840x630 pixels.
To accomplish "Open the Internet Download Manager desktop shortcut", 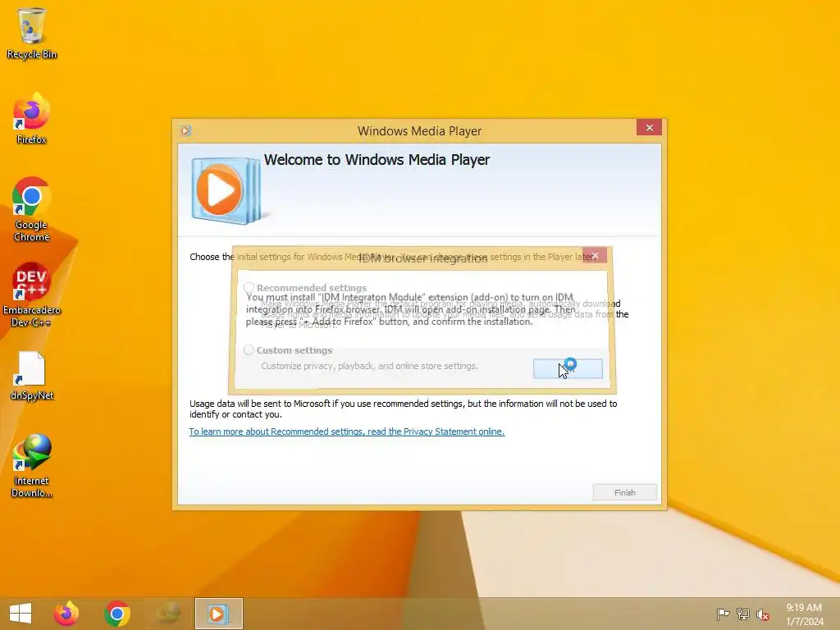I will pos(32,466).
